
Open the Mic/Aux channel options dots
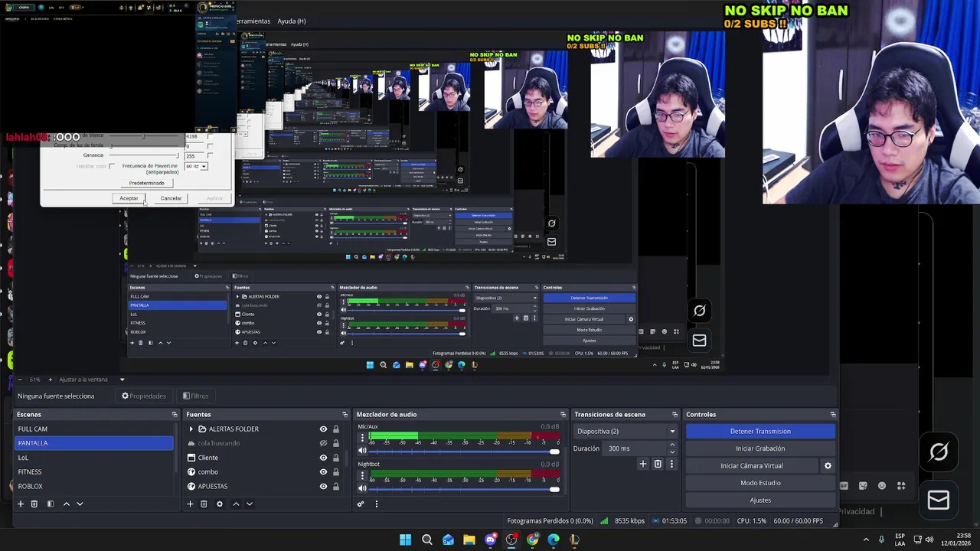tap(363, 439)
